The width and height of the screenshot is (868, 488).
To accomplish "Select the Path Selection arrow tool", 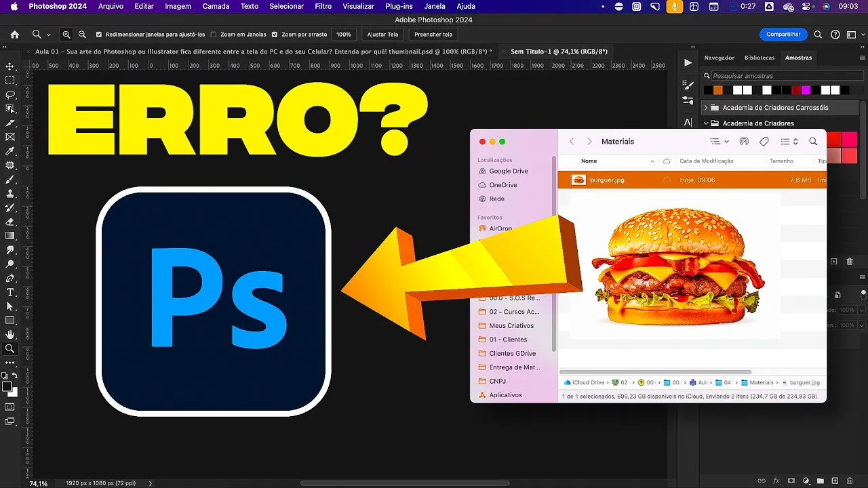I will coord(10,306).
